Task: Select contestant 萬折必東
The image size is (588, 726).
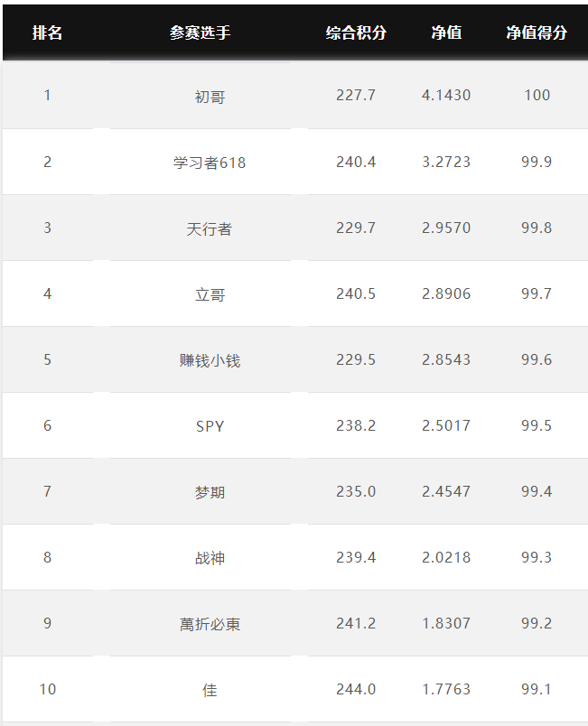Action: tap(210, 624)
